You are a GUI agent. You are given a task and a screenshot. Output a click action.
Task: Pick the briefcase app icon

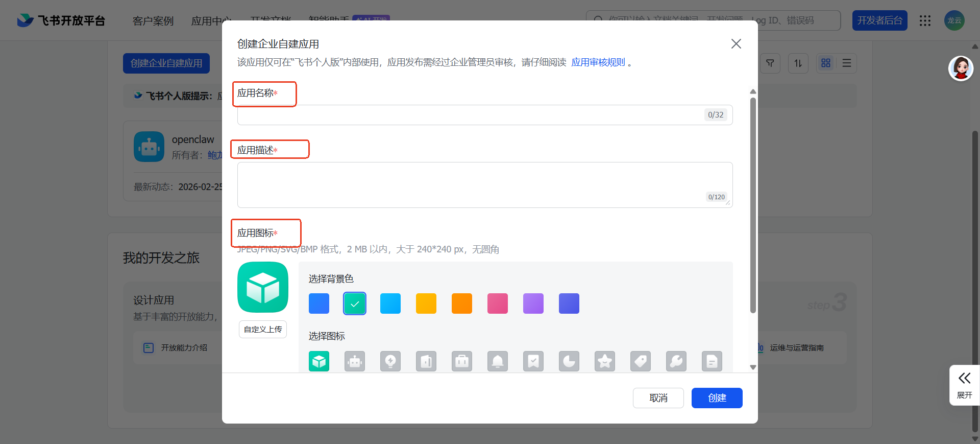pos(462,361)
